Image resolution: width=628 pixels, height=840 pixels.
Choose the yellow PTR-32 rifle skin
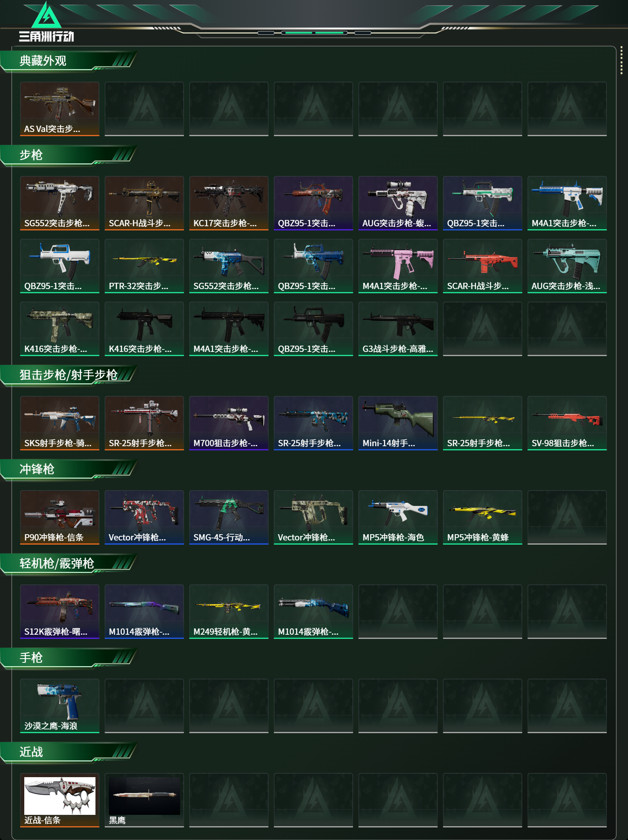(x=144, y=266)
